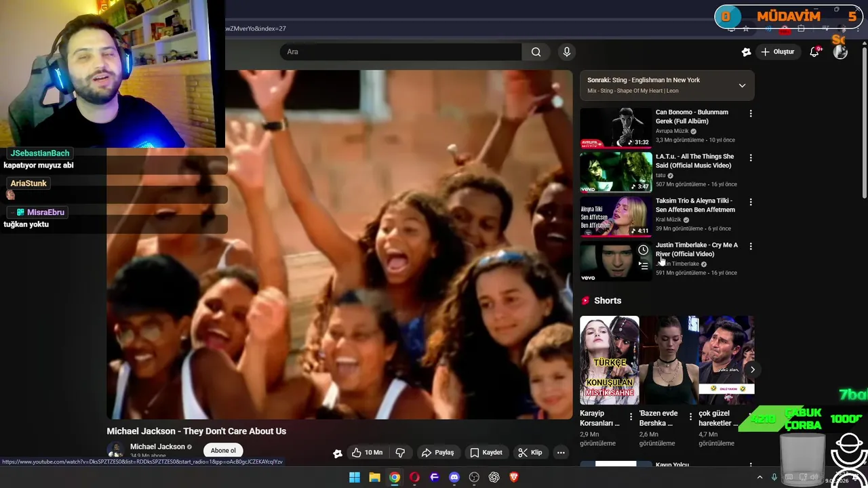Open Türkçe Konuşulan Mistik Sahne short
The image size is (868, 488).
(x=609, y=360)
